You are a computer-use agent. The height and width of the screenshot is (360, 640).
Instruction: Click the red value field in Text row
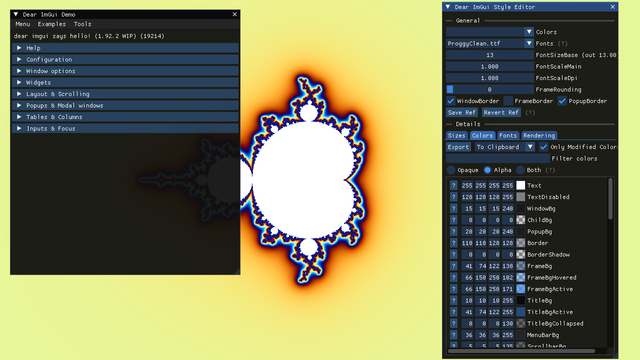click(x=467, y=185)
